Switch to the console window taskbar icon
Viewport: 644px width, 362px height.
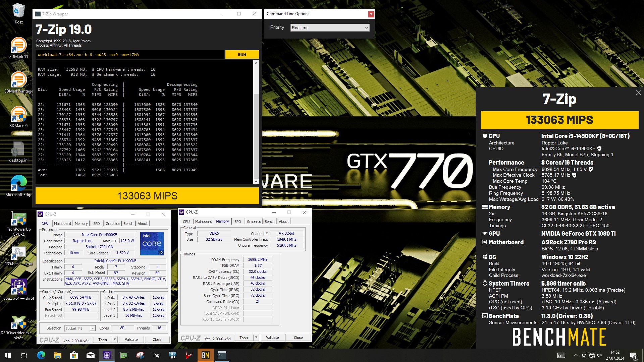coord(222,355)
